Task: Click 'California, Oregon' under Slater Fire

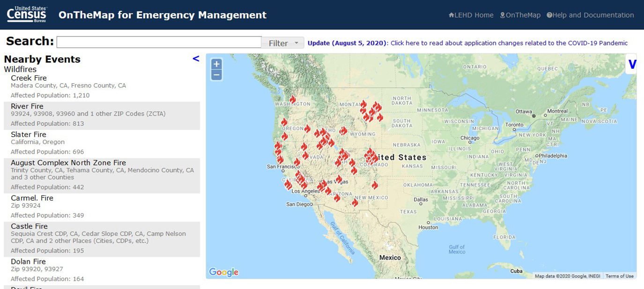Action: coord(38,142)
